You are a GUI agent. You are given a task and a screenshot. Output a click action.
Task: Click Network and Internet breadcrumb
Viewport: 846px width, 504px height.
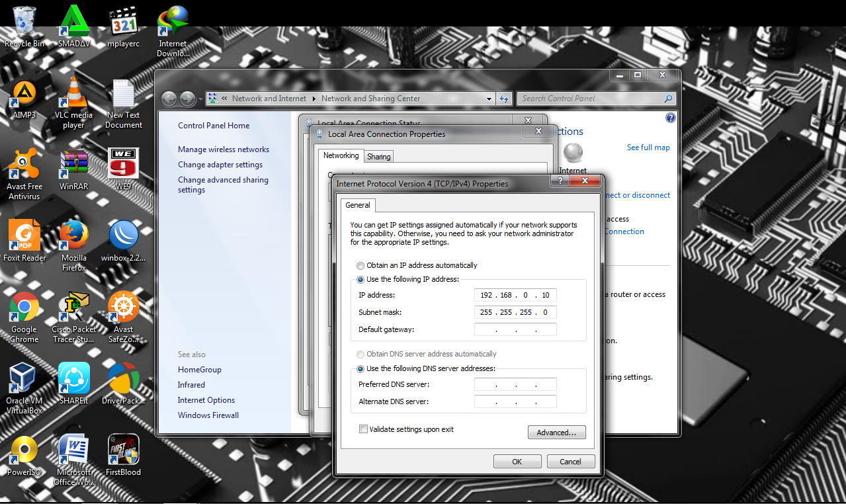(269, 99)
